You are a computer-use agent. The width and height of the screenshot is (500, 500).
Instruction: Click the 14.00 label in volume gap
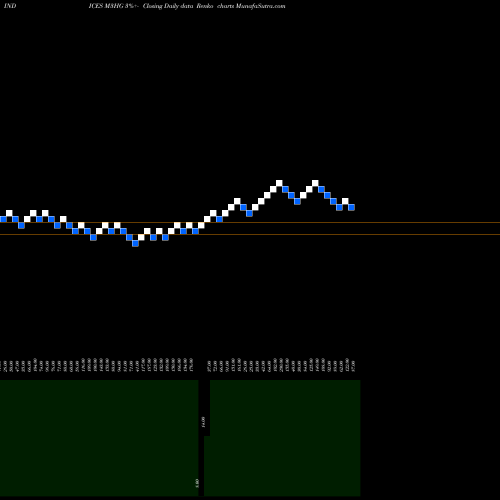[x=203, y=422]
